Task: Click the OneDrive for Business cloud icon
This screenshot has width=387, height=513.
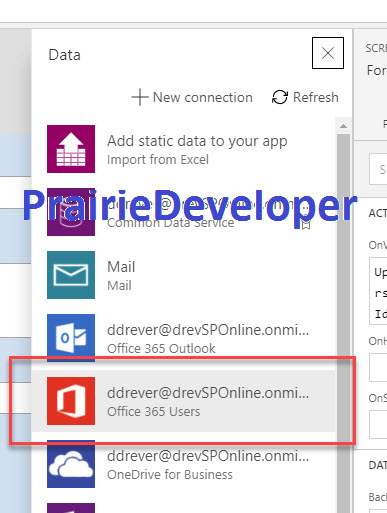Action: coord(71,464)
